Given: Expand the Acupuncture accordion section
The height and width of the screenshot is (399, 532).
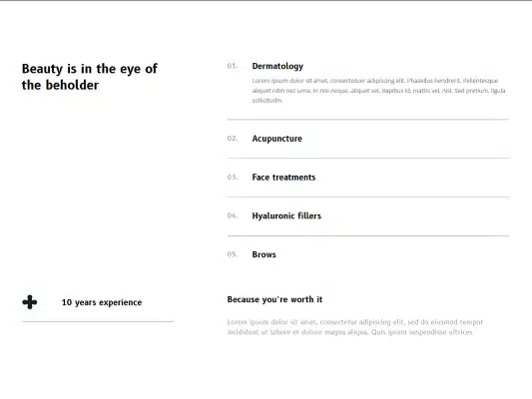Looking at the screenshot, I should tap(276, 139).
